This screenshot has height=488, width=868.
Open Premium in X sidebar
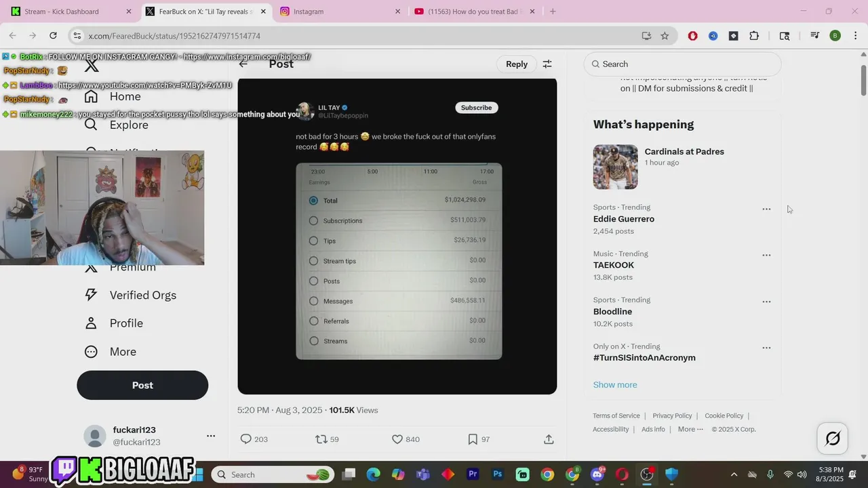click(x=133, y=267)
